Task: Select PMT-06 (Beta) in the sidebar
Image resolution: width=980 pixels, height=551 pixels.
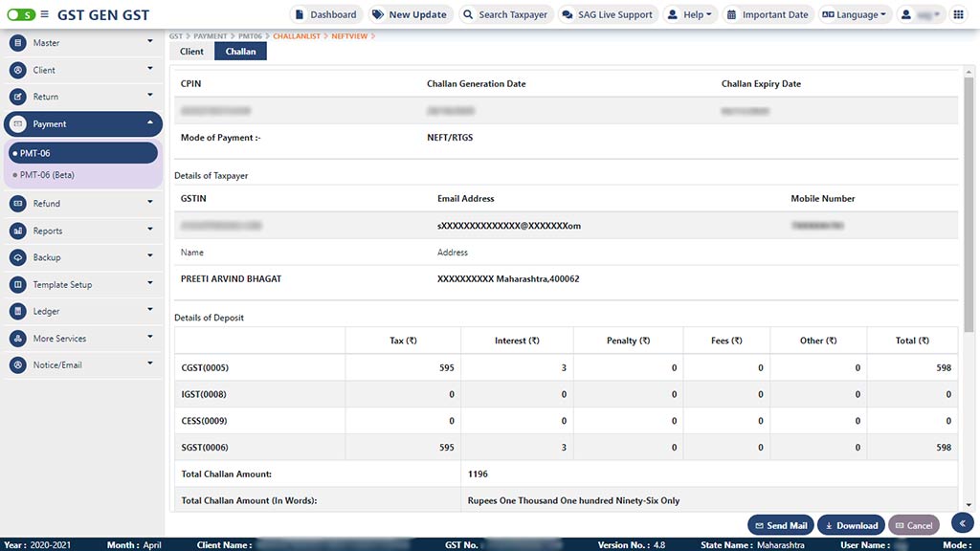Action: click(x=47, y=175)
